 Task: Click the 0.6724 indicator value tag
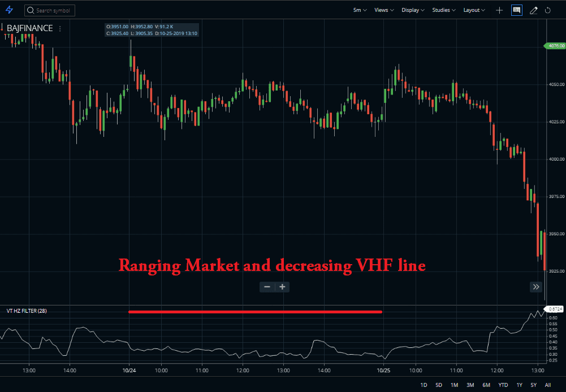pos(554,309)
